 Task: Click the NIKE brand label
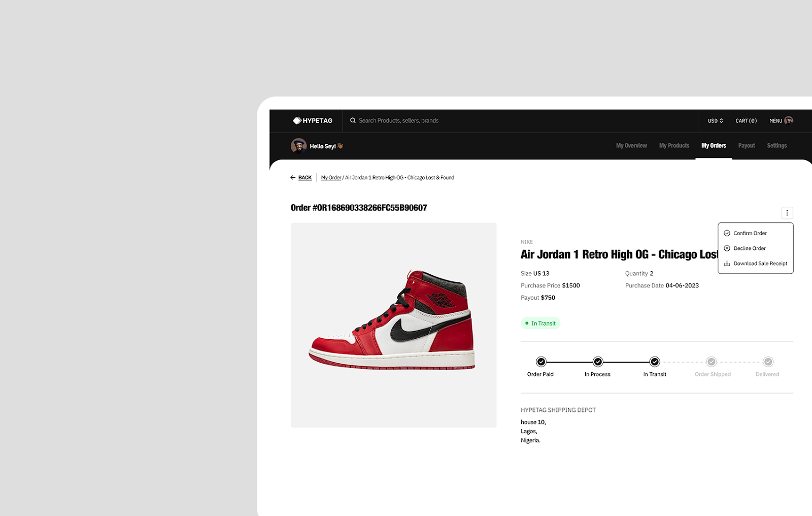(x=527, y=242)
